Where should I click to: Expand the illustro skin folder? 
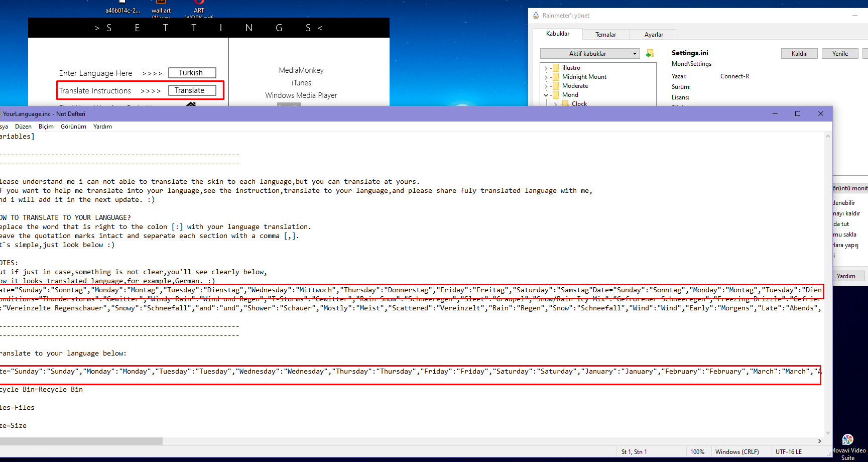(546, 68)
